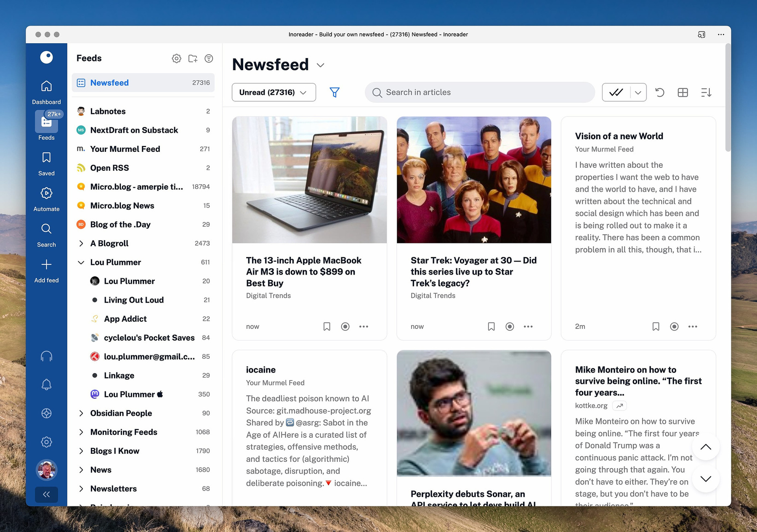This screenshot has width=757, height=532.
Task: Toggle read status on Star Trek Voyager article
Action: click(x=510, y=326)
